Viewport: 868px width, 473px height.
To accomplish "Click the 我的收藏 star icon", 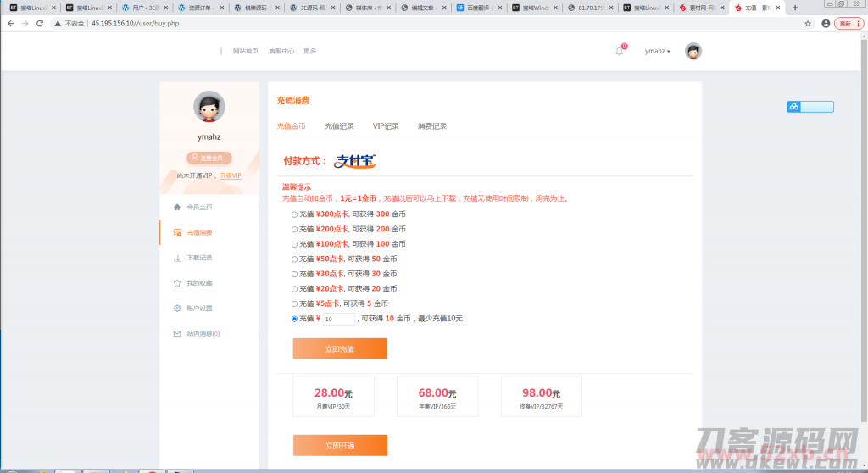I will 177,283.
